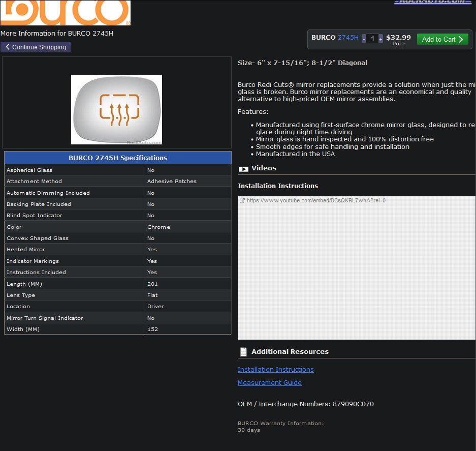The image size is (476, 451).
Task: Click the Videos play icon
Action: tap(243, 169)
